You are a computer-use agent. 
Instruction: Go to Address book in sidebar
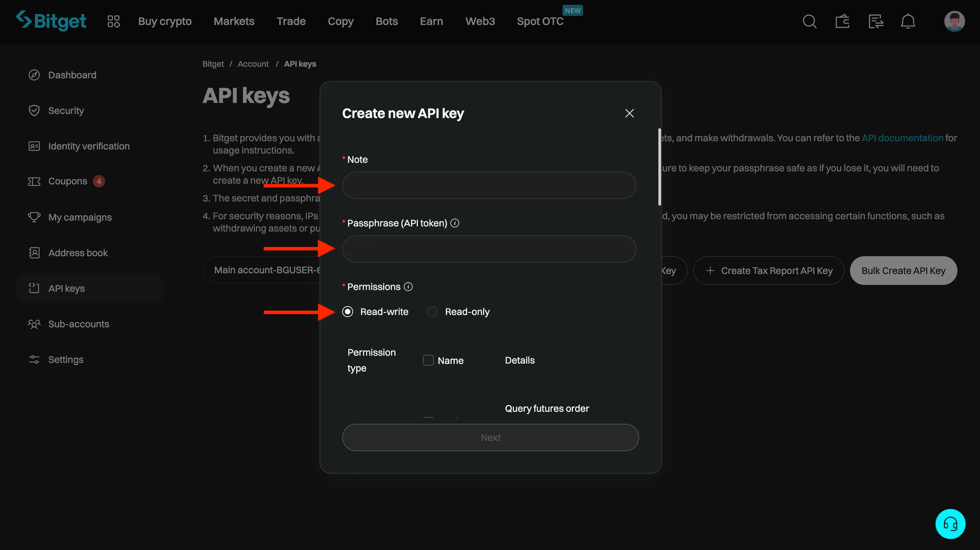[x=78, y=253]
